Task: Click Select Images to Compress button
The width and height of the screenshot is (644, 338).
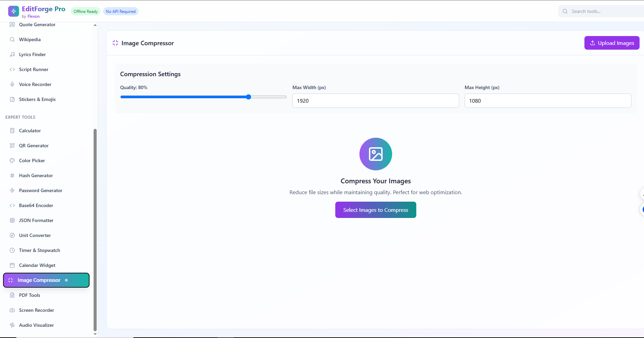Action: (375, 210)
